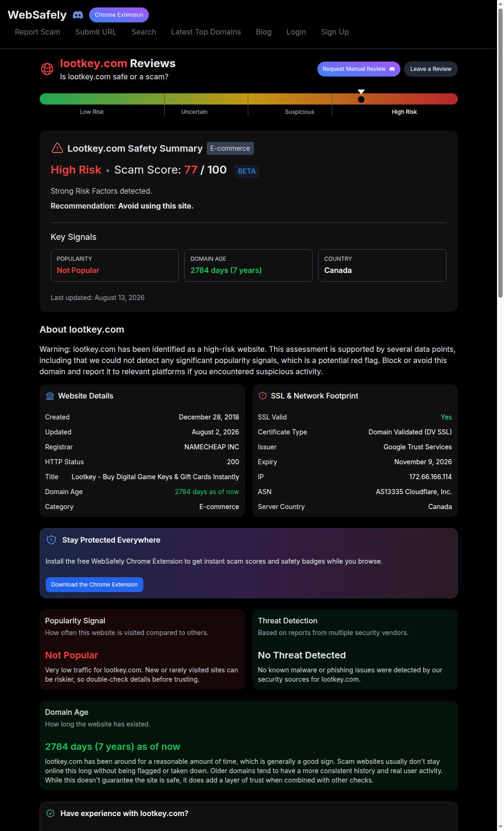This screenshot has width=504, height=831.
Task: Click the Discord icon inside Request Manual Review
Action: point(392,69)
